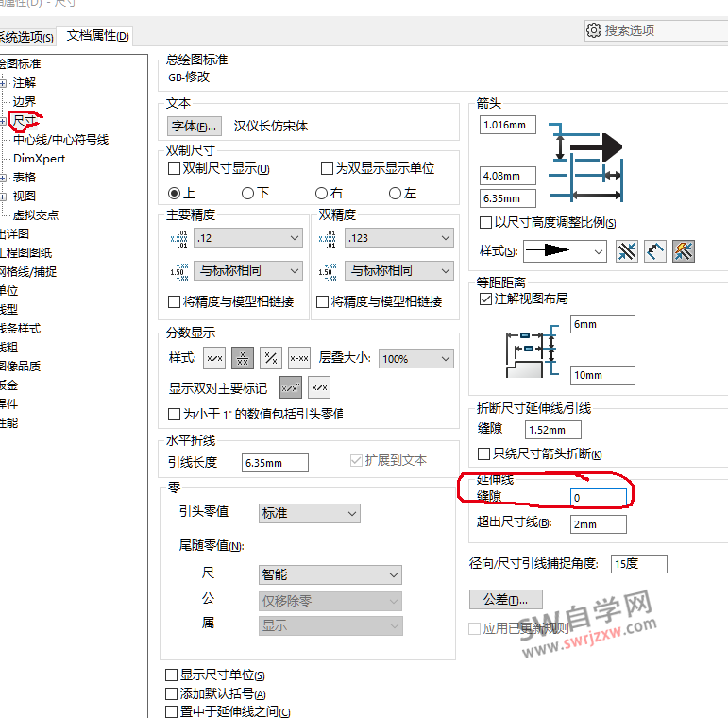The height and width of the screenshot is (718, 728).
Task: Edit leader length 6.35mm field
Action: click(275, 463)
